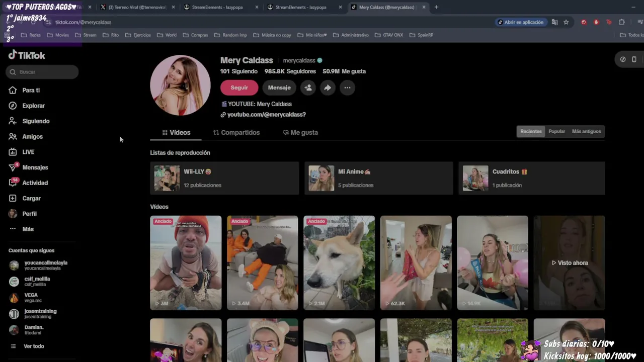
Task: Close the Terreno Viral browser tab
Action: point(174,7)
